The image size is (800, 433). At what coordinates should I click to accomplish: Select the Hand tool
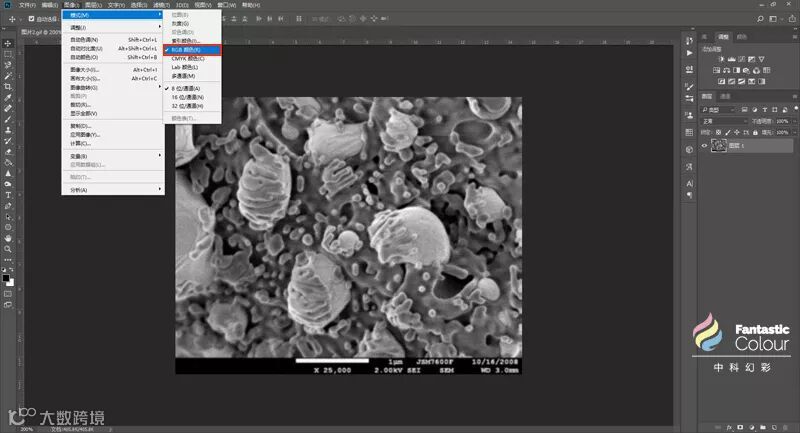(8, 238)
